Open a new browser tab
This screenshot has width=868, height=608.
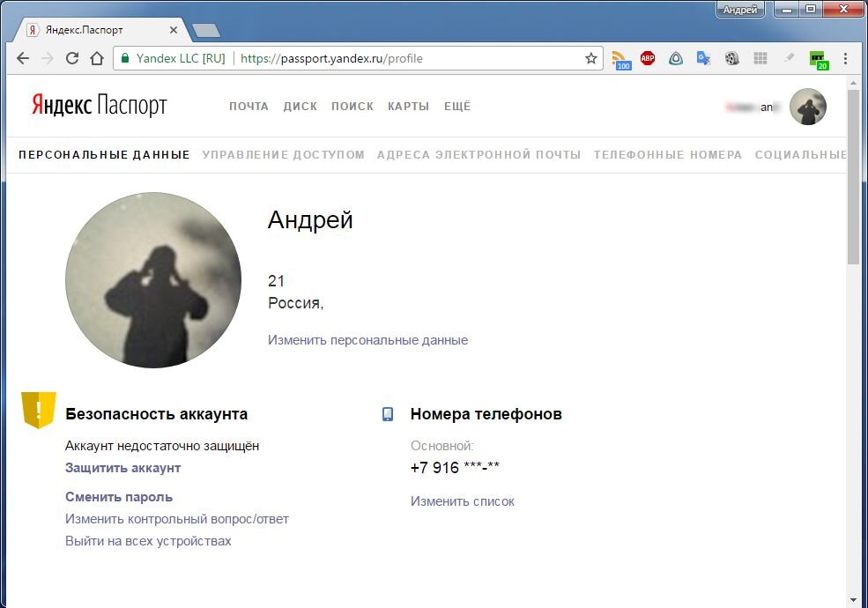205,31
